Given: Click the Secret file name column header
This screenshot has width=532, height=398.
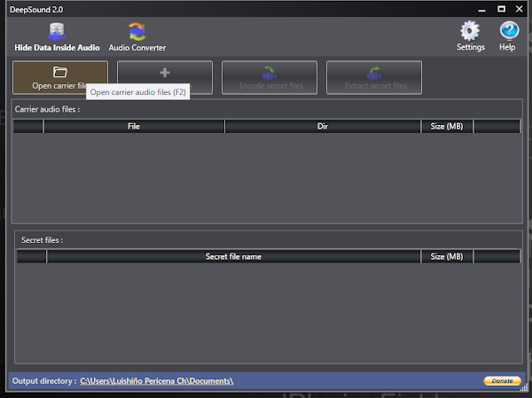Looking at the screenshot, I should click(233, 256).
